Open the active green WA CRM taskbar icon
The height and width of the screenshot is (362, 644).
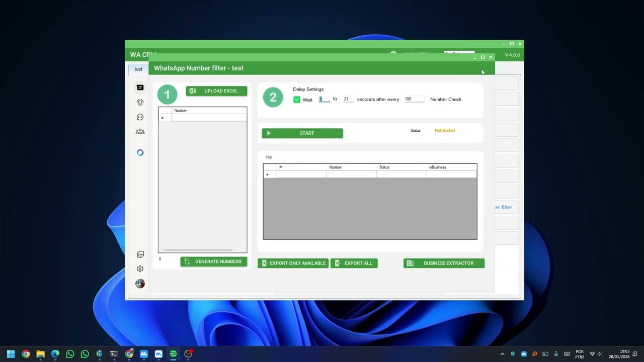coord(173,354)
